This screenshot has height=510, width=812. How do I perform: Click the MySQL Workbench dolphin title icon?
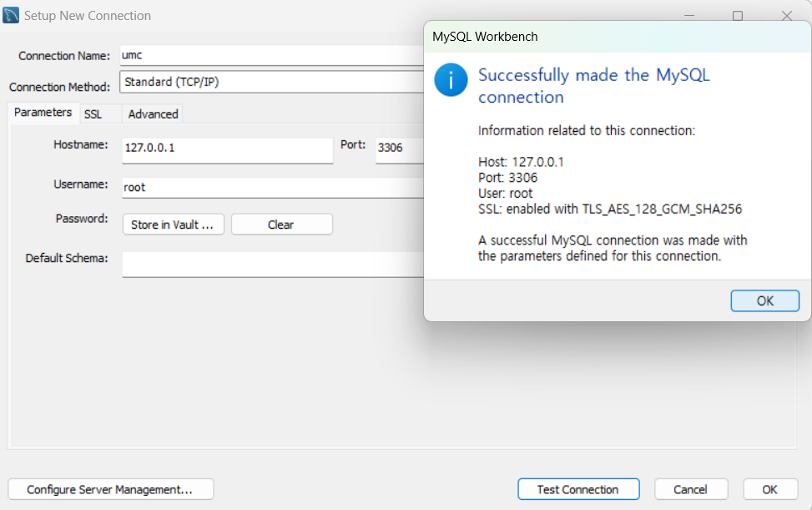pos(11,15)
